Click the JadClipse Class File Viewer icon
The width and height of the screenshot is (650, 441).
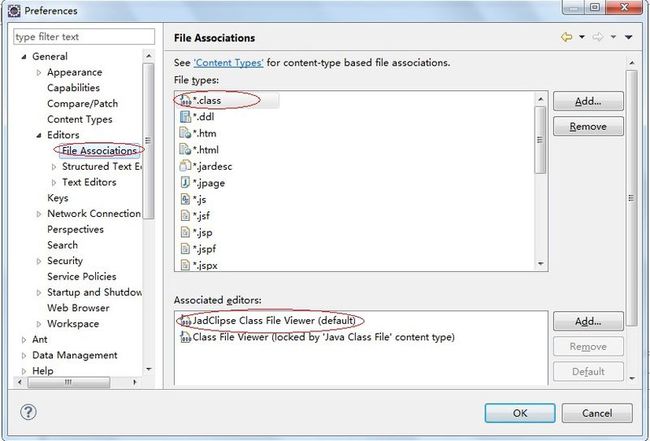pyautogui.click(x=185, y=320)
